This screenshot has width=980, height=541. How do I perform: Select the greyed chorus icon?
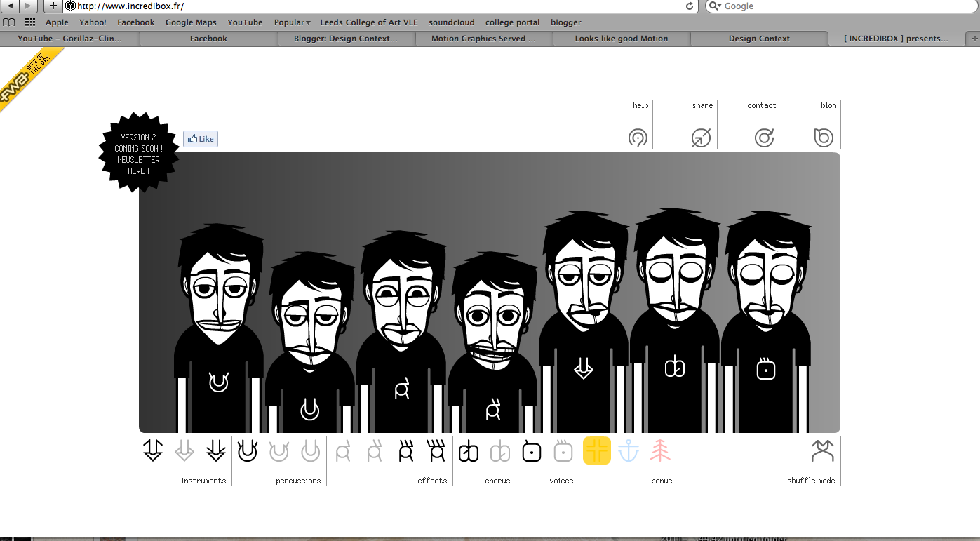[x=500, y=453]
